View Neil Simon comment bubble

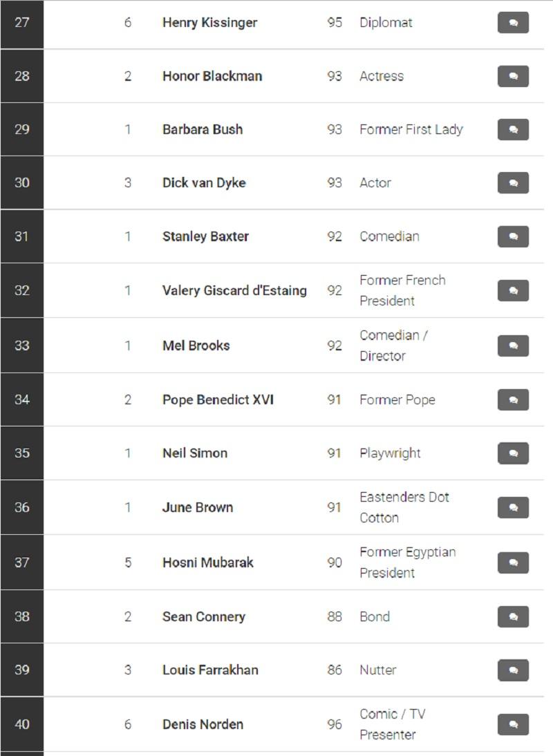pos(513,453)
